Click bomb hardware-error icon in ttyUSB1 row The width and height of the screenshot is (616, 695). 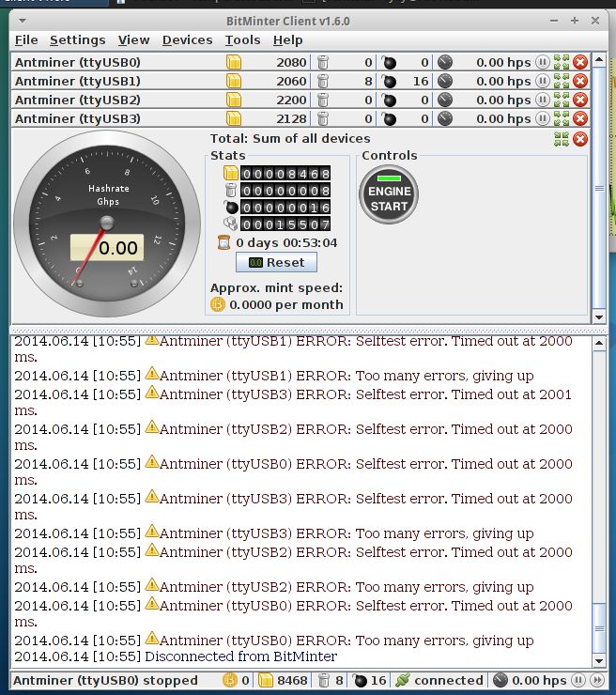point(389,81)
